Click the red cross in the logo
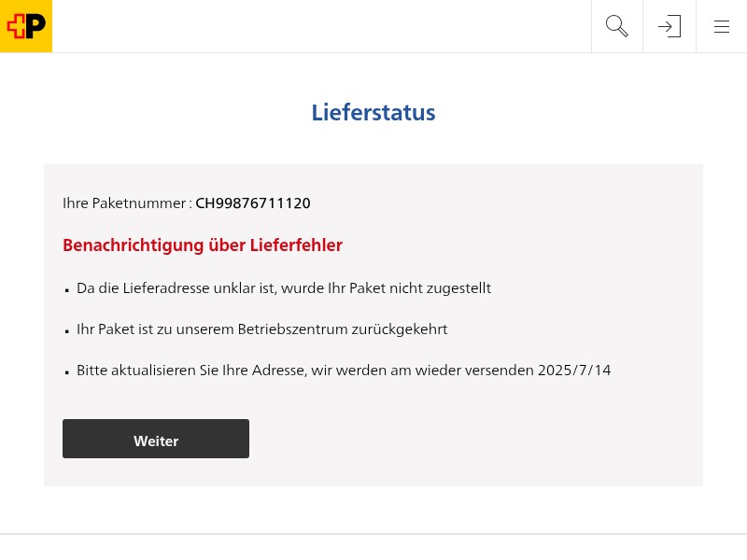 point(16,26)
